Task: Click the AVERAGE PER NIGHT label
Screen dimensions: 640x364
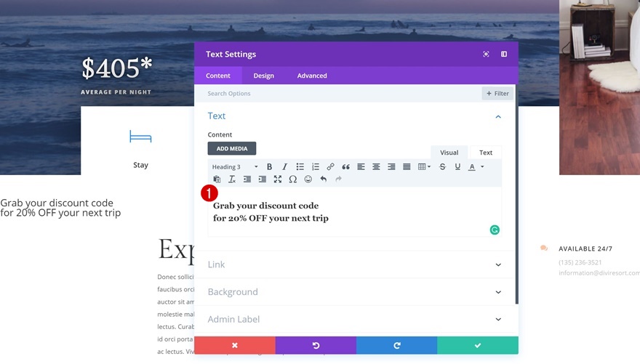Action: tap(116, 92)
